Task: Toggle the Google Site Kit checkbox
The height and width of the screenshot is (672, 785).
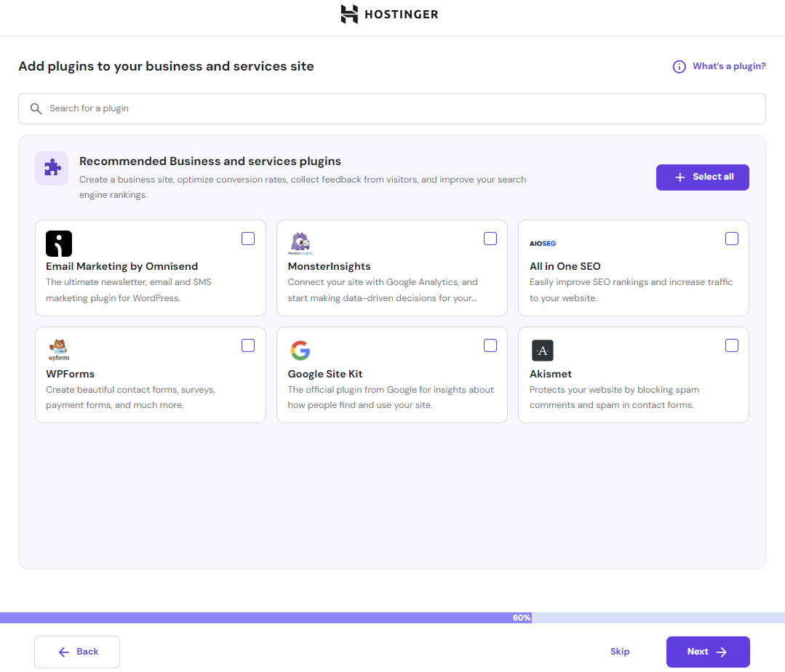Action: [490, 345]
